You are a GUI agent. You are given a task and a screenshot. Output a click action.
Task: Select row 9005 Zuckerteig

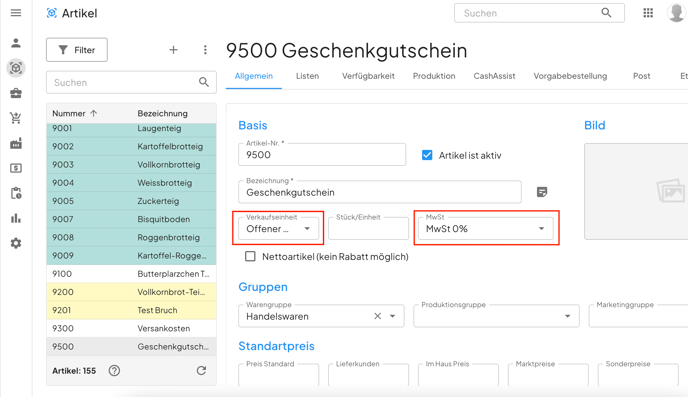[131, 201]
